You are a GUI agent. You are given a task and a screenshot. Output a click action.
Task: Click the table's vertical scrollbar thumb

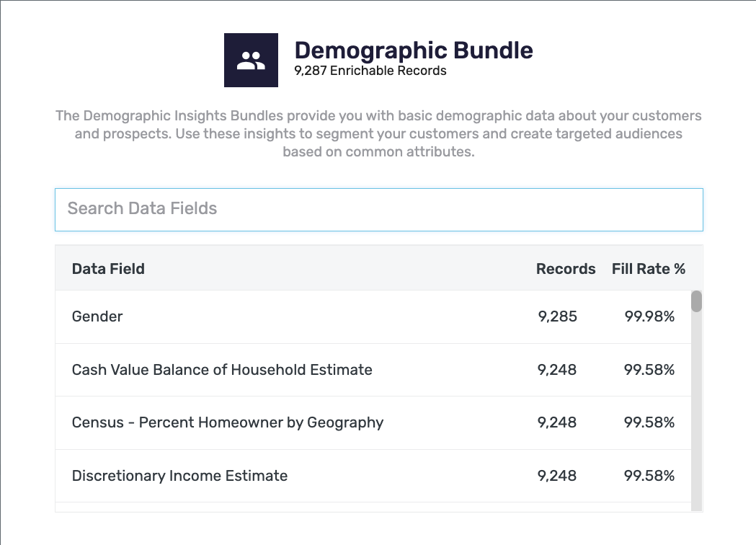696,301
